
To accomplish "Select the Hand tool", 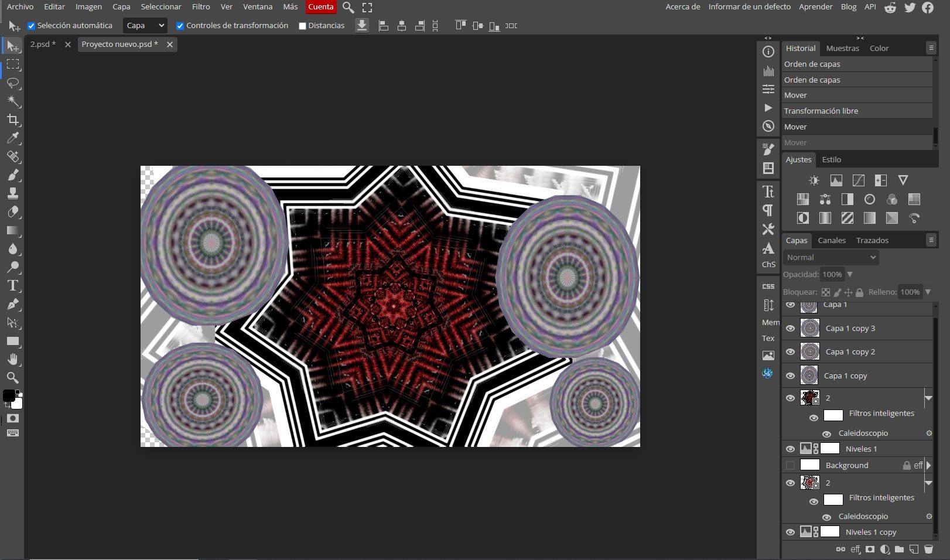I will tap(13, 359).
